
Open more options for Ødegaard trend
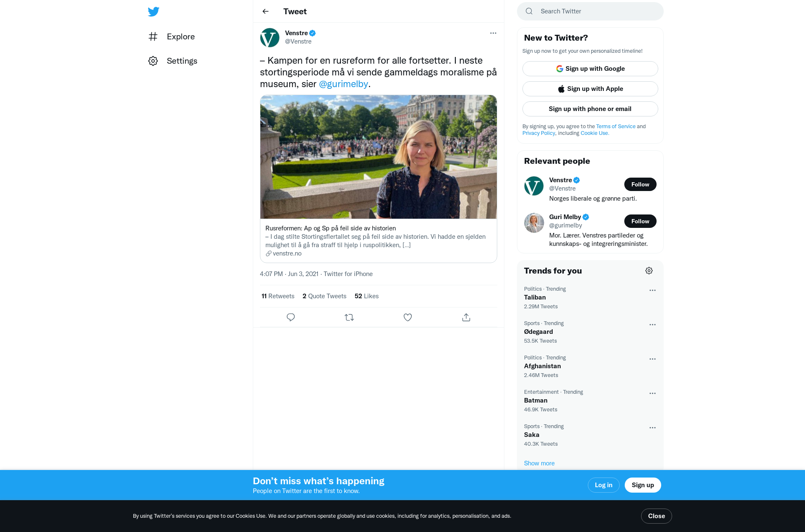tap(652, 325)
